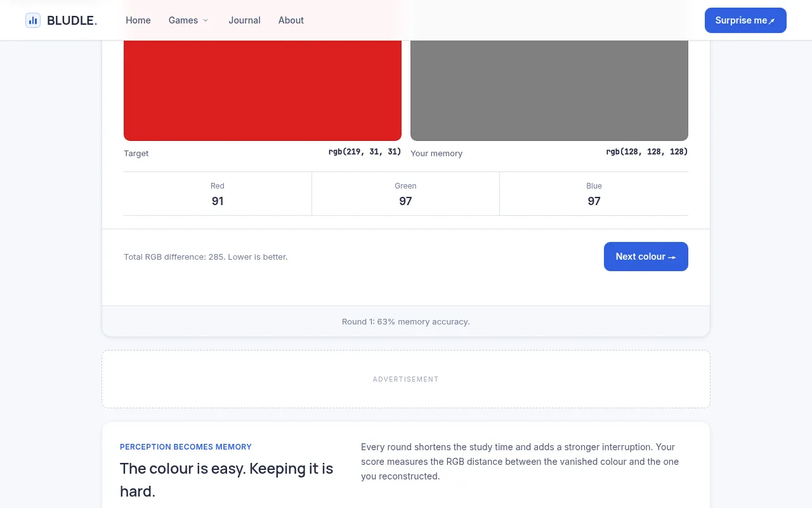Click the Bludle bar-chart logo icon
812x508 pixels.
[33, 20]
